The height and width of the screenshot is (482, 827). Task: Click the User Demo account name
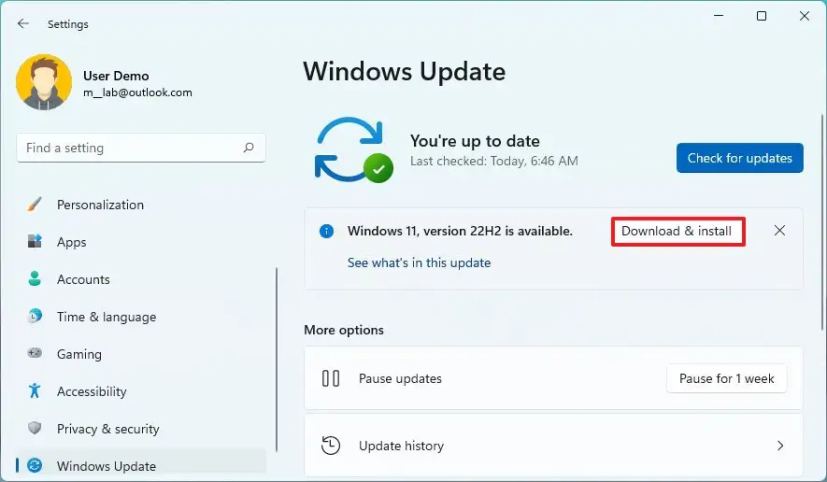(x=116, y=76)
